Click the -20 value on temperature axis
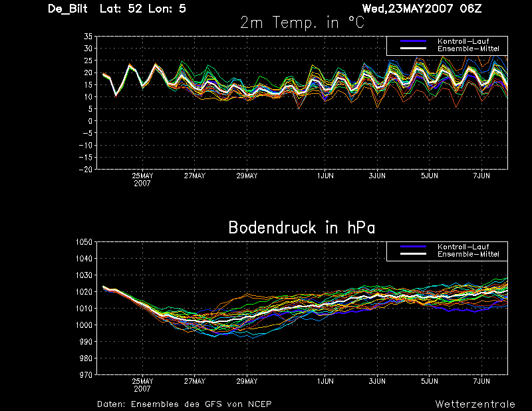The width and height of the screenshot is (532, 411). coord(86,170)
